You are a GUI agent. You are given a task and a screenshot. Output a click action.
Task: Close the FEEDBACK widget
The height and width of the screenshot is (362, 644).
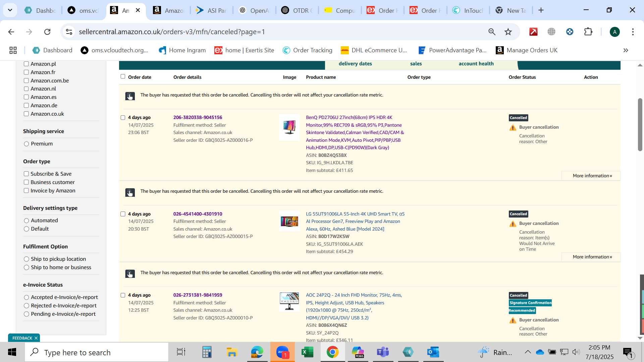coord(36,338)
